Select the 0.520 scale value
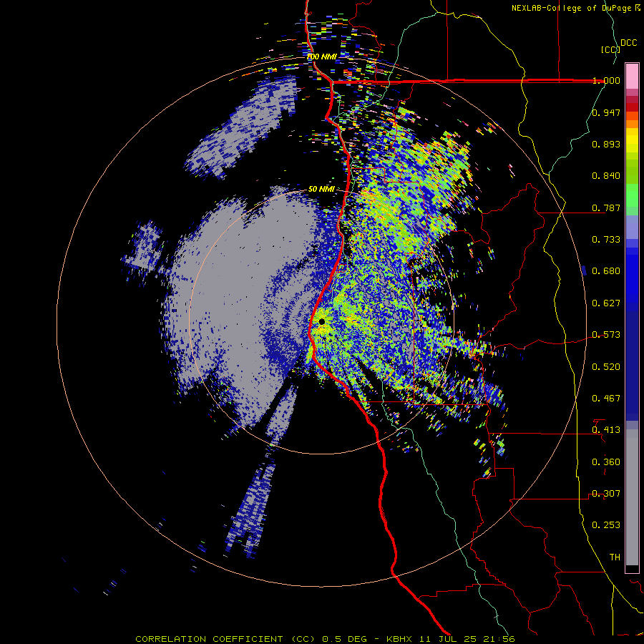 (606, 367)
